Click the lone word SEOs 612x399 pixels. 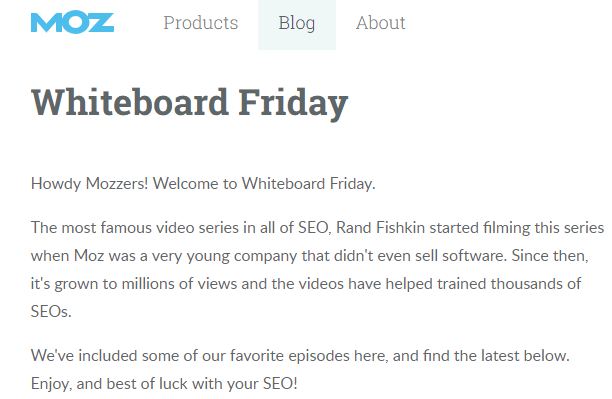pos(51,312)
